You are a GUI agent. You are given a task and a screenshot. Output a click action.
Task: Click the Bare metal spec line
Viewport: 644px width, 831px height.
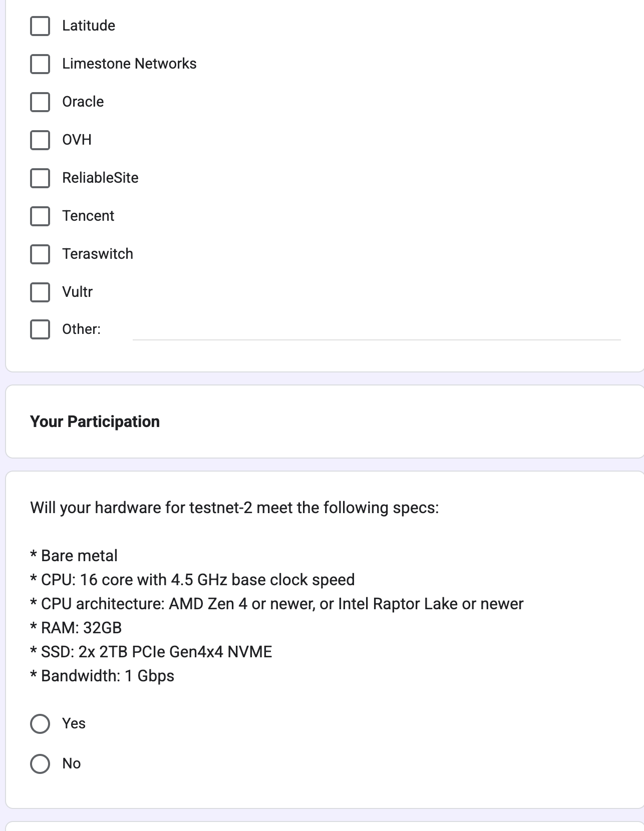[x=74, y=556]
